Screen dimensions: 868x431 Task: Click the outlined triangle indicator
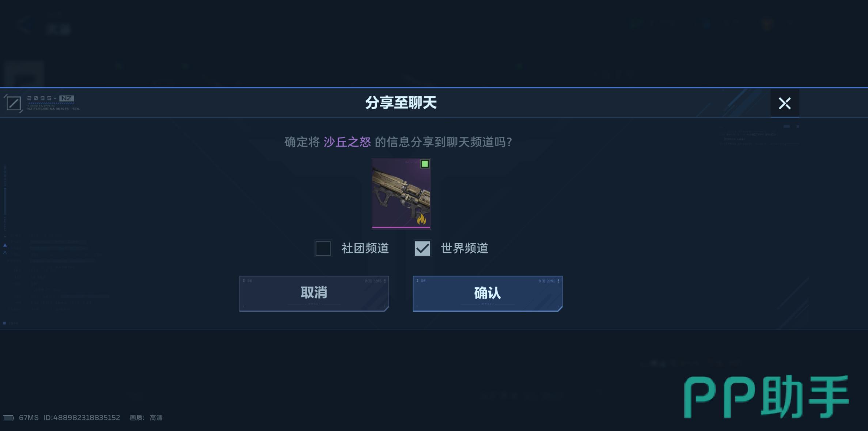tap(5, 253)
